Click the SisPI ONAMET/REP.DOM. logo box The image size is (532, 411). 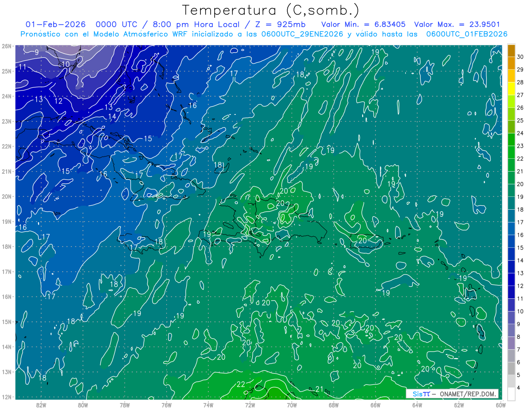pos(452,394)
